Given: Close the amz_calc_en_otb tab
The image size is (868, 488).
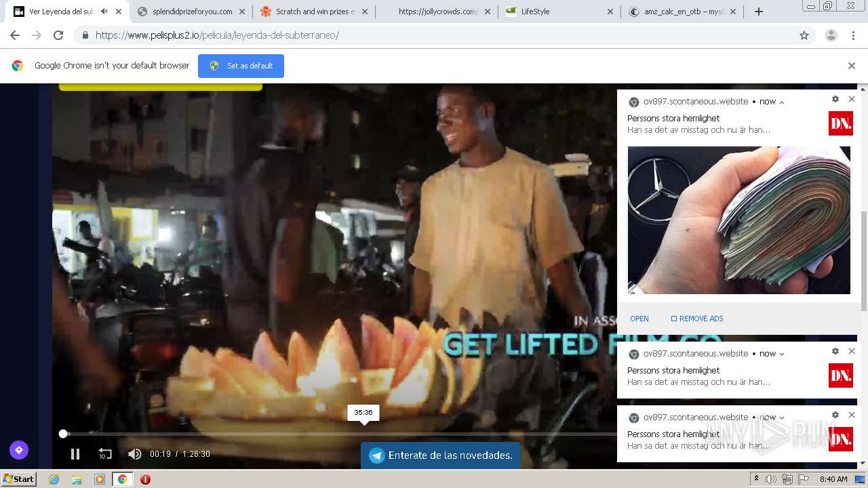Looking at the screenshot, I should 733,12.
